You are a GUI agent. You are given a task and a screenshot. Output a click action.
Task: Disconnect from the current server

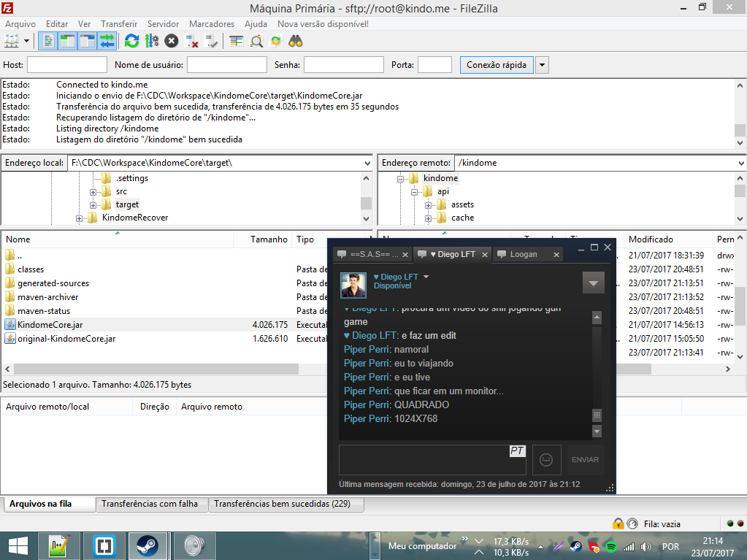[x=191, y=42]
